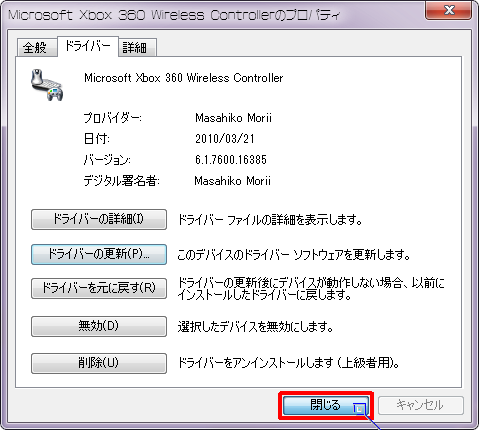Screen dimensions: 479x430
Task: Click the デジタル署名者: label
Action: (122, 181)
